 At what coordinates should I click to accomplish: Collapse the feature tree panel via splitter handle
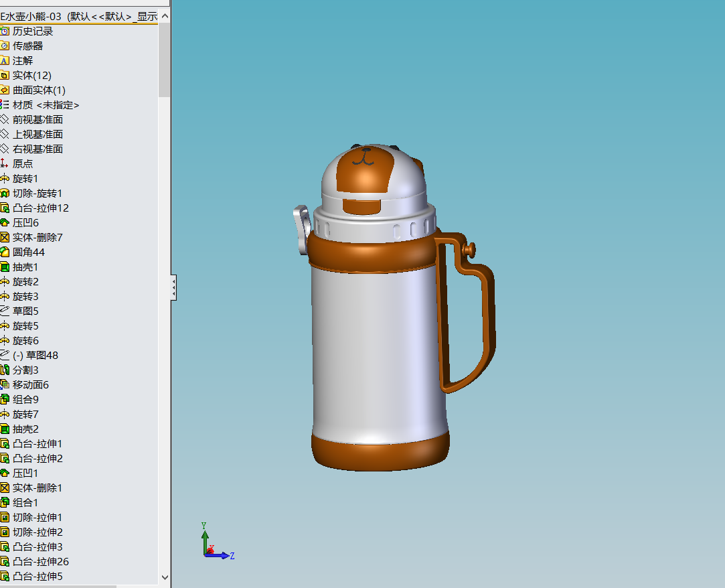click(x=173, y=288)
